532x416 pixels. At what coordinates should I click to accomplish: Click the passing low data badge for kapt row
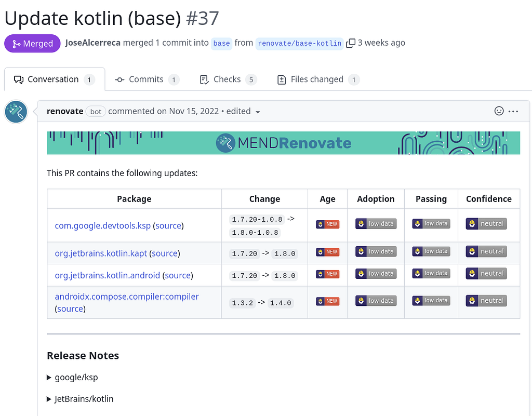[431, 251]
